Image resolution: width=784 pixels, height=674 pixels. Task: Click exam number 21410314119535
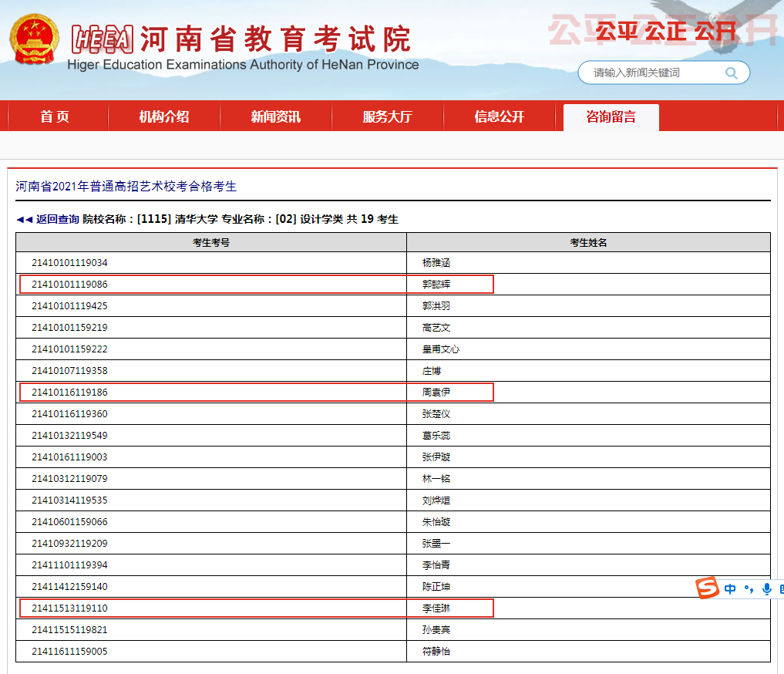[69, 500]
